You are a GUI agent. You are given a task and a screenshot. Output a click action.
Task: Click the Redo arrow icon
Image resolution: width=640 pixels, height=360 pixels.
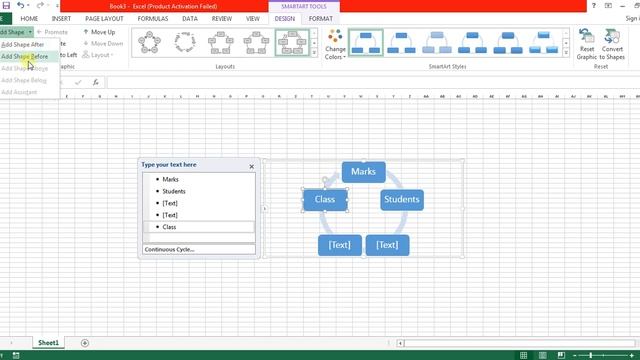[40, 5]
